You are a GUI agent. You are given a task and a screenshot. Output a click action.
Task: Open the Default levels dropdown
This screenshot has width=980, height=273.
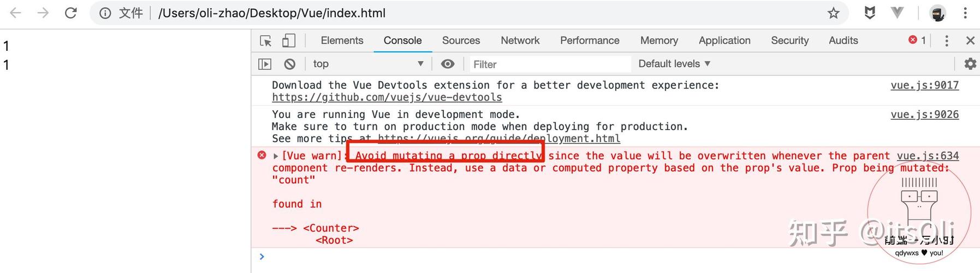click(674, 64)
